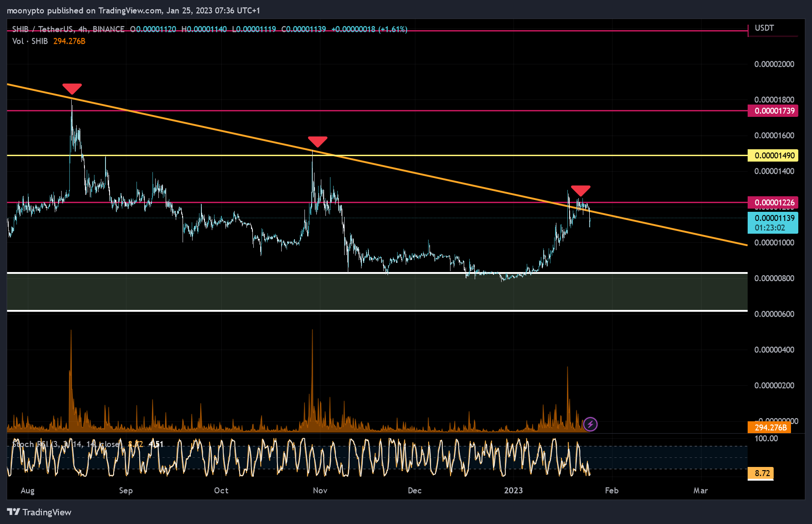Click the Nov label on the time axis
The width and height of the screenshot is (812, 524).
pyautogui.click(x=320, y=491)
